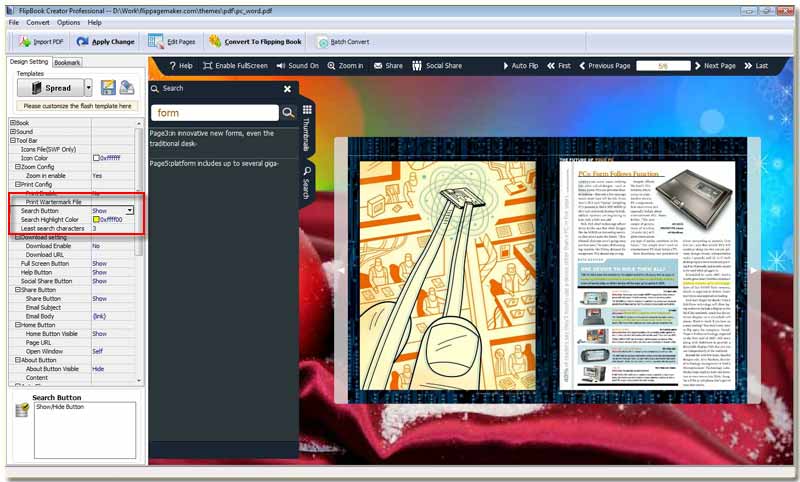The width and height of the screenshot is (800, 482).
Task: Click the About Button Visible Hide value
Action: (x=98, y=369)
